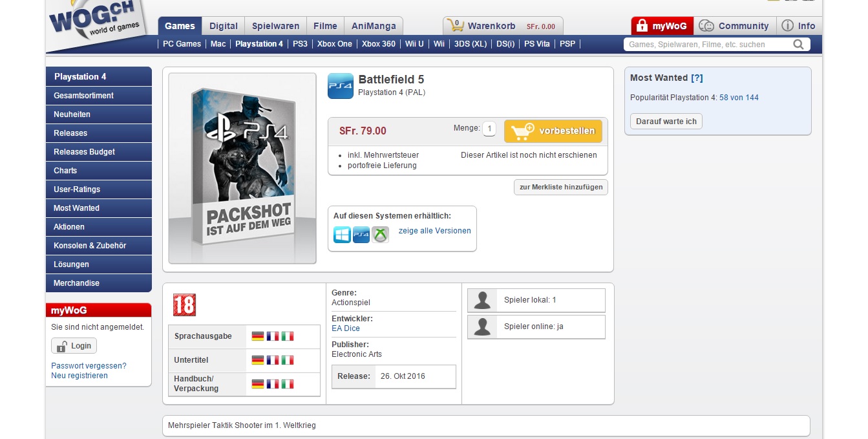Open Merchandise in the sidebar
Image resolution: width=868 pixels, height=439 pixels.
[99, 283]
